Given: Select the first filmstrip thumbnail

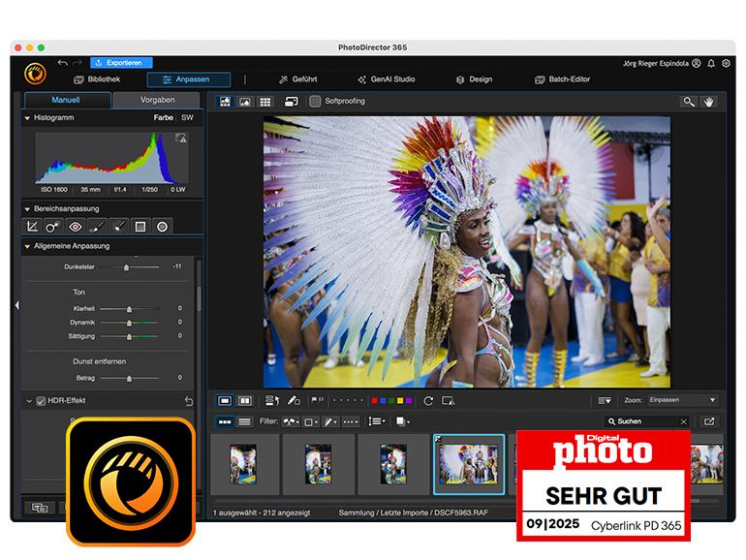Looking at the screenshot, I should [x=243, y=464].
